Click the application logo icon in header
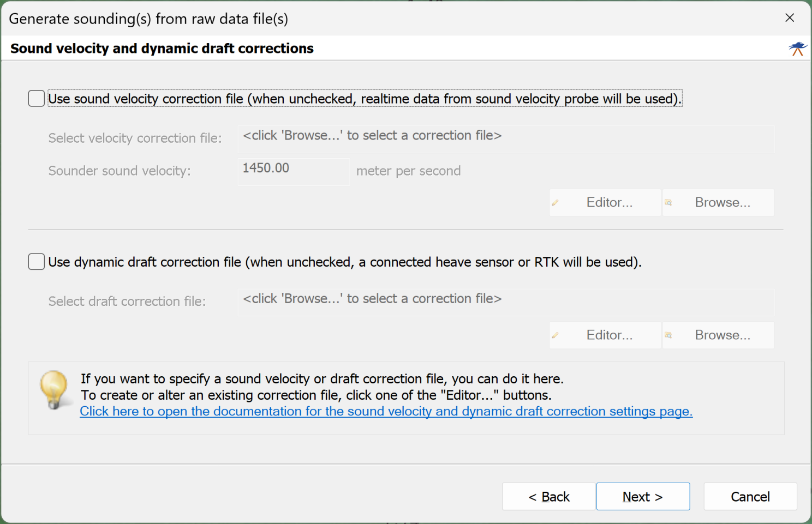 point(797,49)
